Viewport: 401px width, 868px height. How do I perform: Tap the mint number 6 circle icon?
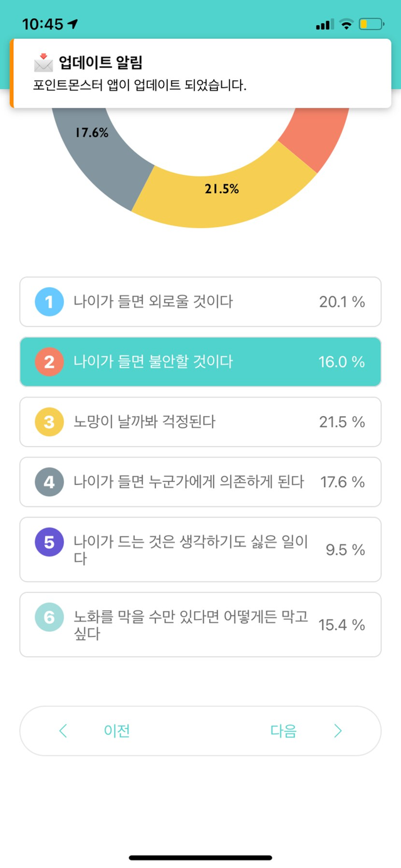tap(49, 618)
